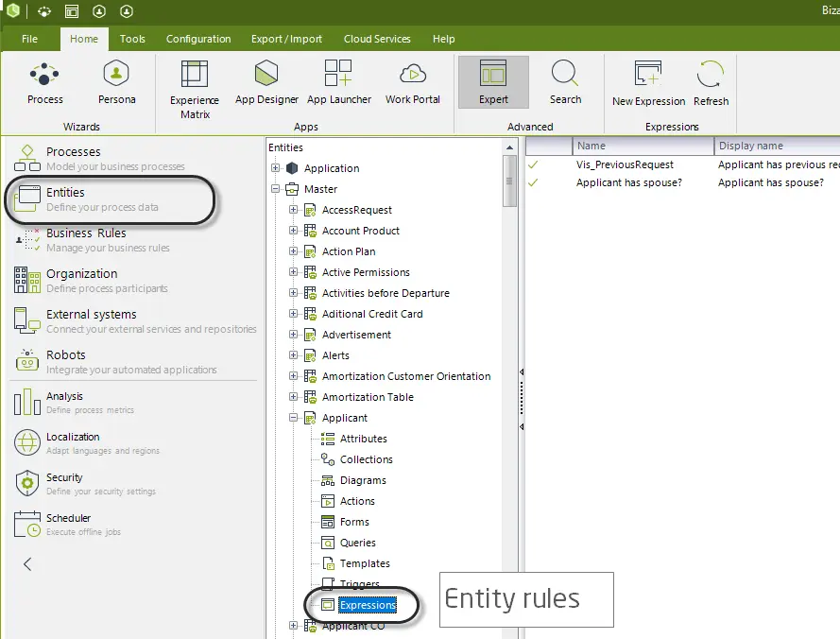
Task: Expand the Amortization Table entity
Action: point(293,397)
